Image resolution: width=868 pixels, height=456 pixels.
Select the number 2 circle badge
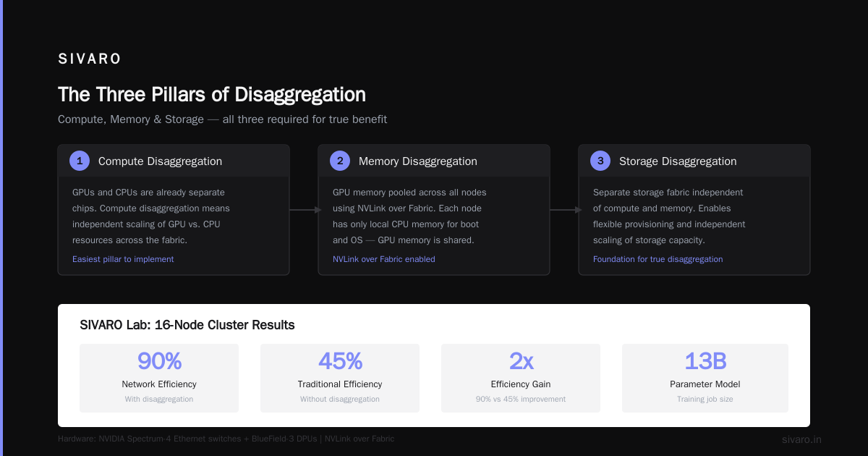[x=340, y=161]
